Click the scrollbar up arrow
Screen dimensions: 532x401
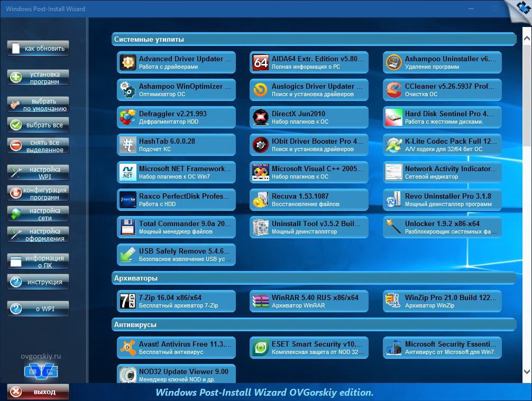coord(527,39)
